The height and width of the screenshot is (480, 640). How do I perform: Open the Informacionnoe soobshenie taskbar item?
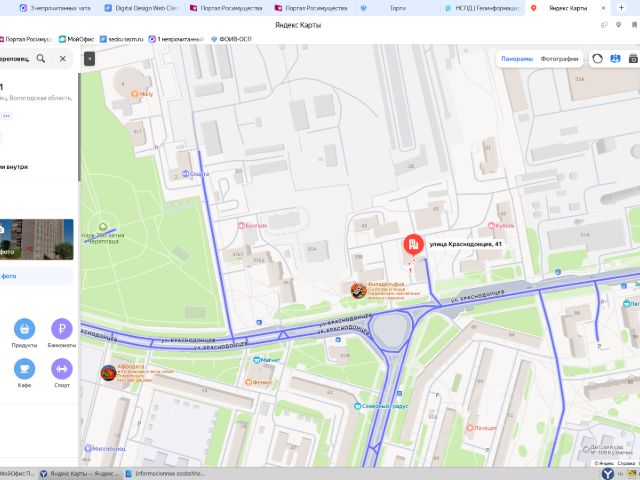click(x=164, y=473)
